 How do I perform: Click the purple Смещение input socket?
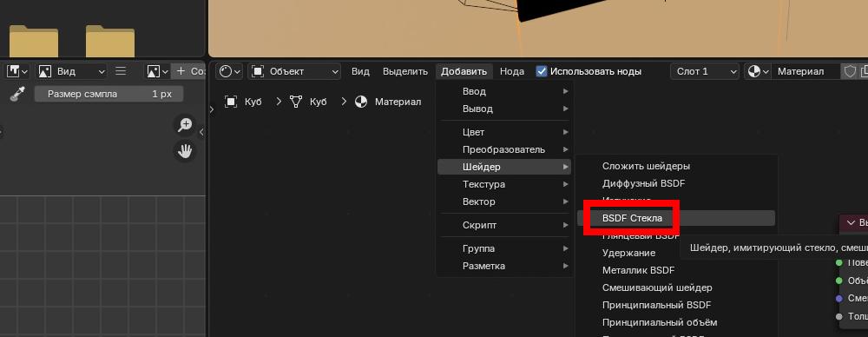(x=839, y=298)
